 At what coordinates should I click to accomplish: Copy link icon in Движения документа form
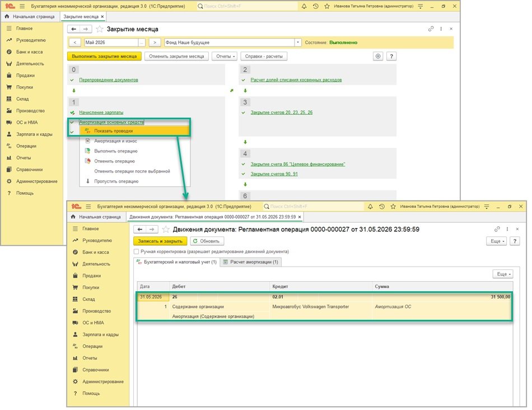click(497, 229)
